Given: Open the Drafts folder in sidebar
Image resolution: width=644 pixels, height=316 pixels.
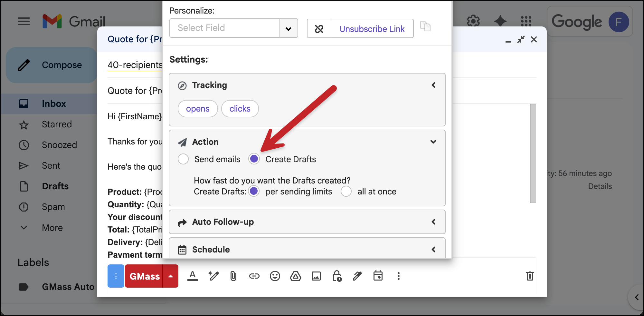Looking at the screenshot, I should pyautogui.click(x=55, y=186).
